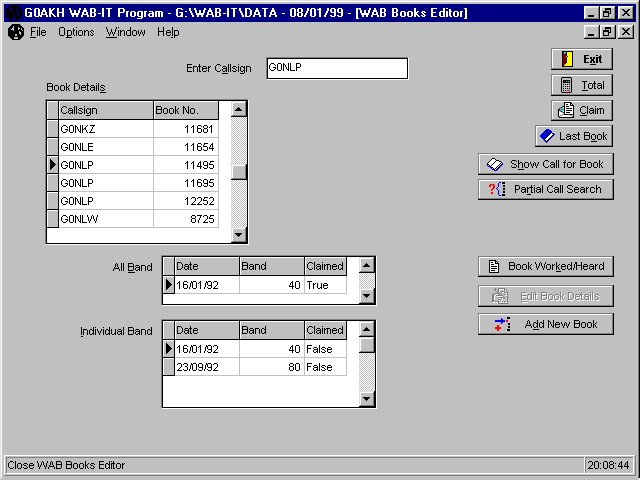640x480 pixels.
Task: Click Individual Band scrollbar up arrow
Action: coord(367,329)
